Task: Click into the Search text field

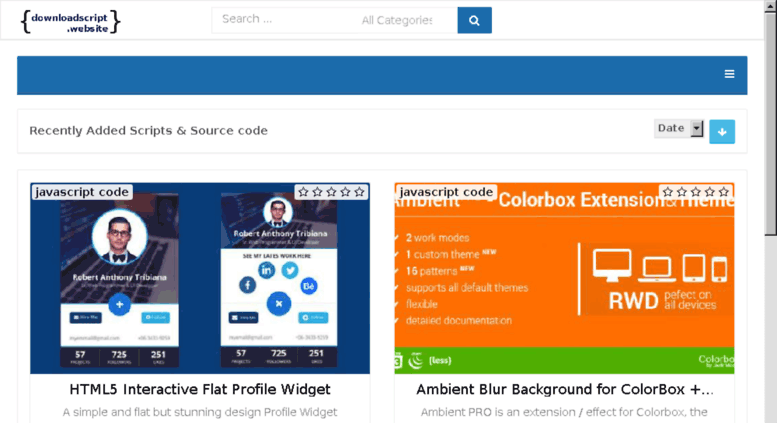Action: tap(282, 20)
